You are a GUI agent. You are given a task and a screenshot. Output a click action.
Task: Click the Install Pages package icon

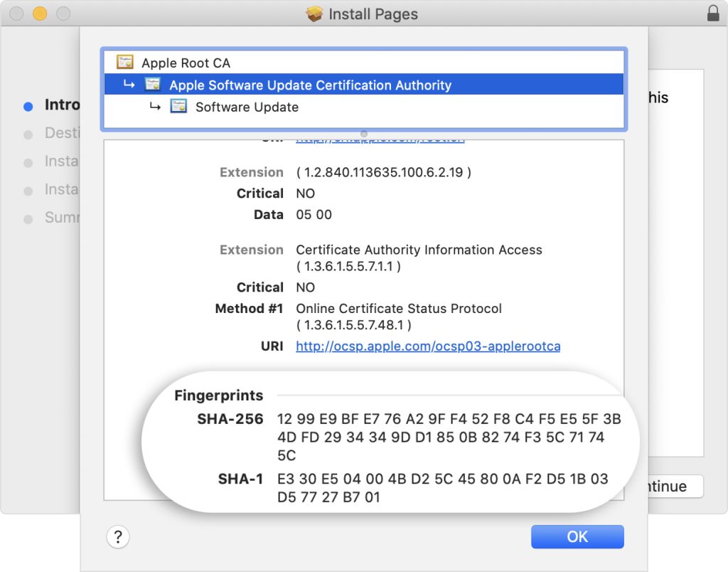point(314,14)
